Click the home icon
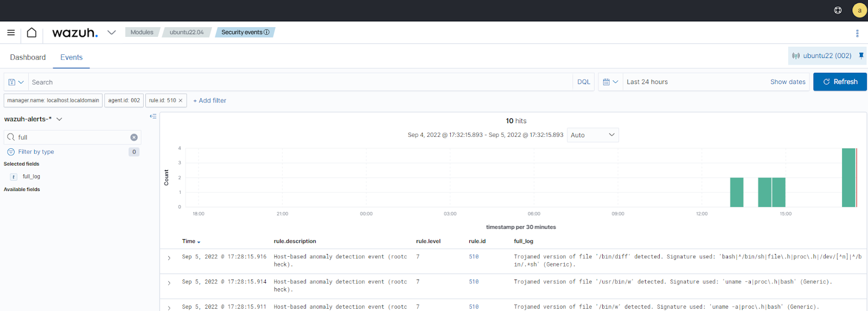This screenshot has height=311, width=868. point(31,33)
